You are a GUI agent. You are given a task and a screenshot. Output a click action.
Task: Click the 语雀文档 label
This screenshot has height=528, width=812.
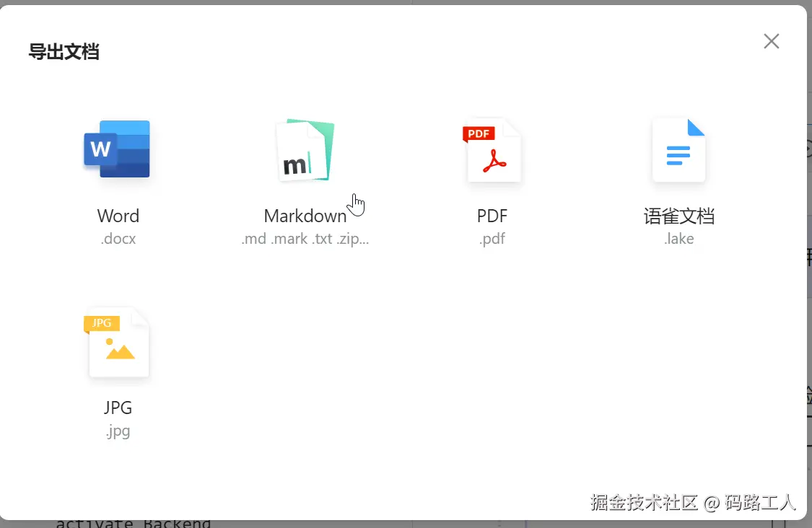click(x=679, y=216)
